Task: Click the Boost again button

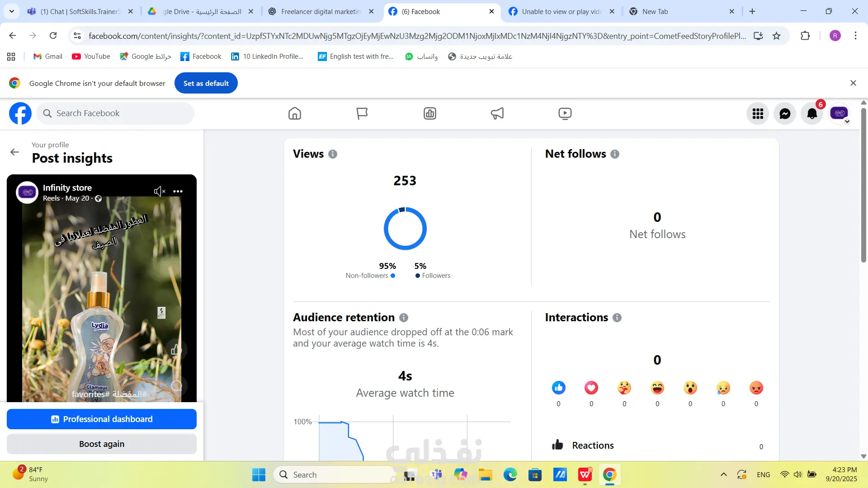Action: [102, 444]
